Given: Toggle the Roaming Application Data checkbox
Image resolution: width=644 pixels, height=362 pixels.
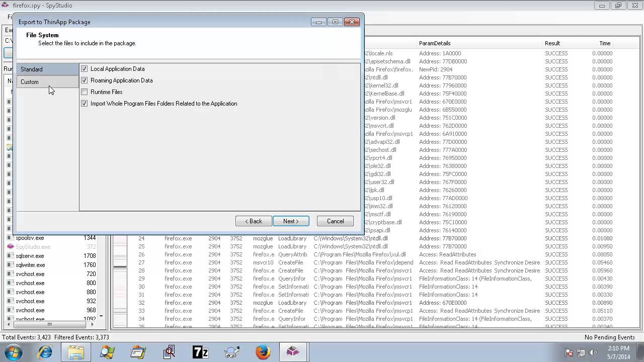Looking at the screenshot, I should point(84,80).
